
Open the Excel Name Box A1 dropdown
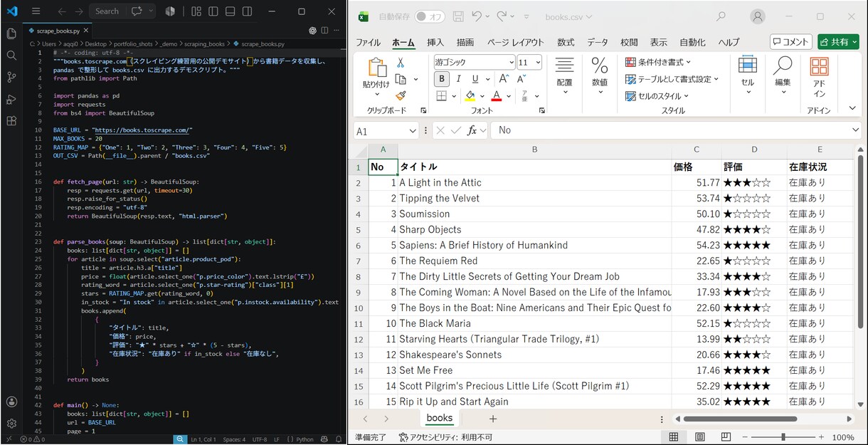(413, 131)
